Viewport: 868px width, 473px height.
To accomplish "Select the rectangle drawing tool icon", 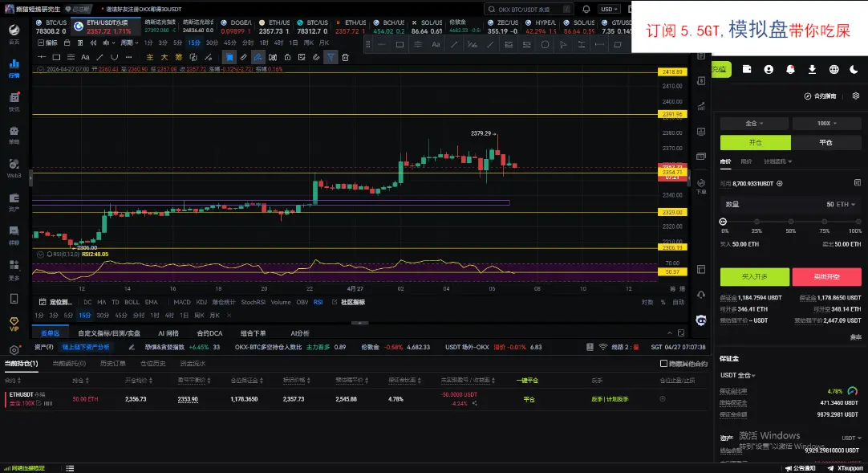I will click(56, 57).
